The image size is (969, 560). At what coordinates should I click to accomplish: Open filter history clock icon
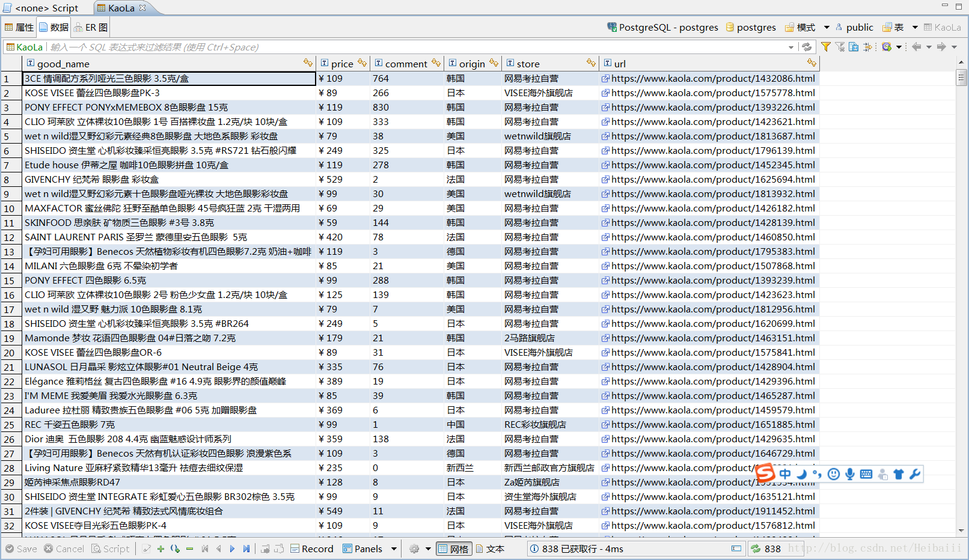tap(887, 47)
